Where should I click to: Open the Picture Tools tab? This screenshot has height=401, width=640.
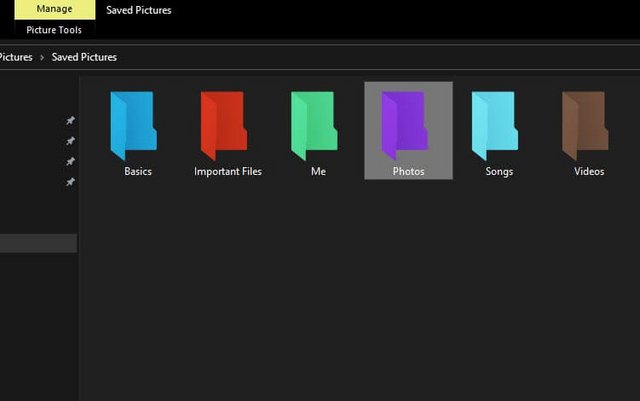(54, 30)
